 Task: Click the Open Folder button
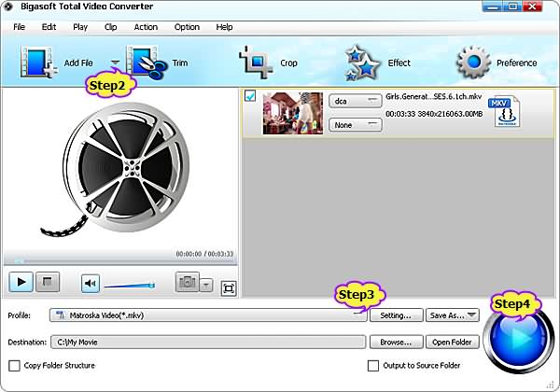[452, 343]
